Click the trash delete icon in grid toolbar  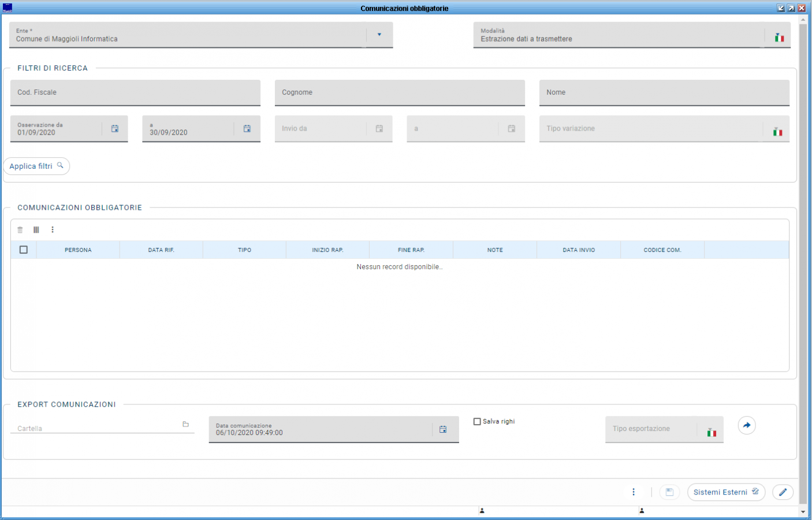coord(20,230)
